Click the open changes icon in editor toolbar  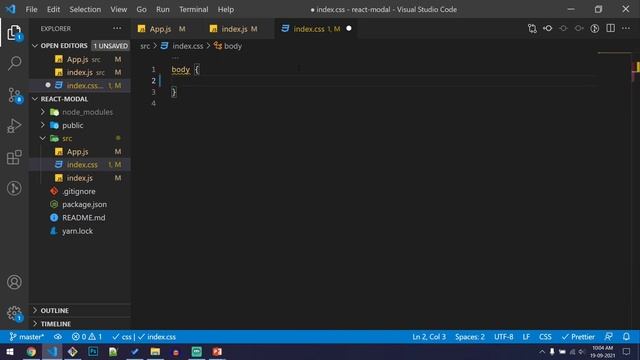point(548,29)
